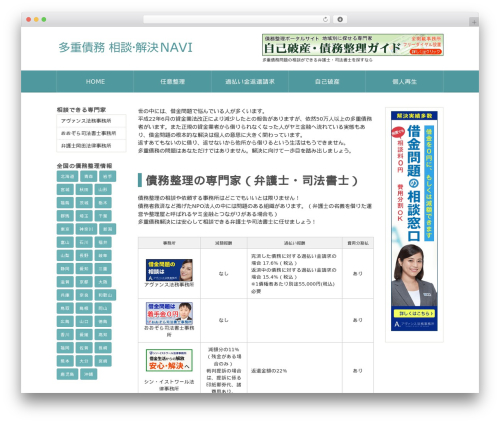Select the 愛知 region button
The height and width of the screenshot is (423, 500).
point(84,269)
